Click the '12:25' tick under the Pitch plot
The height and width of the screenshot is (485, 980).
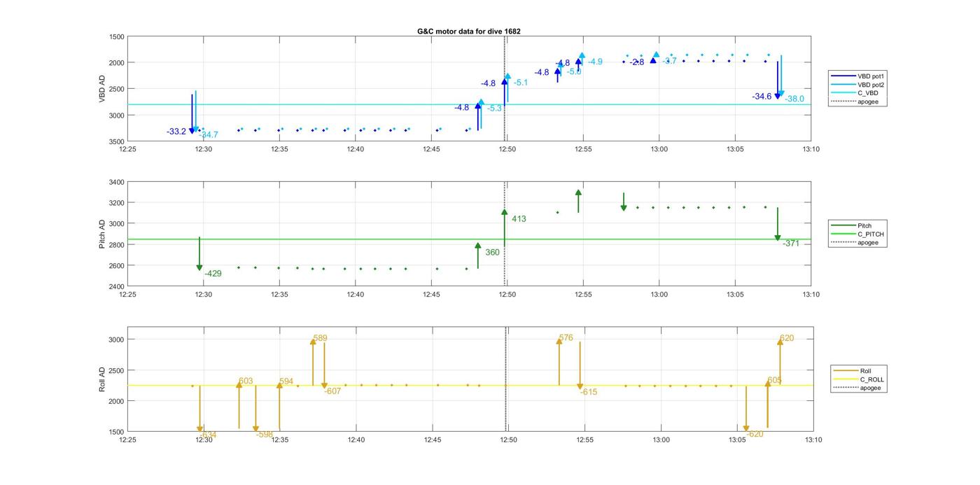point(127,295)
